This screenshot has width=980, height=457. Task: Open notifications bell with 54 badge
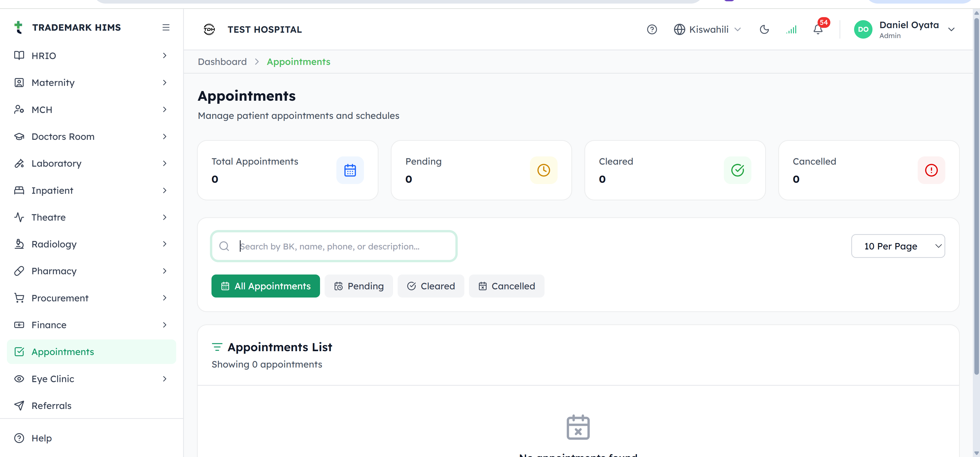point(818,29)
